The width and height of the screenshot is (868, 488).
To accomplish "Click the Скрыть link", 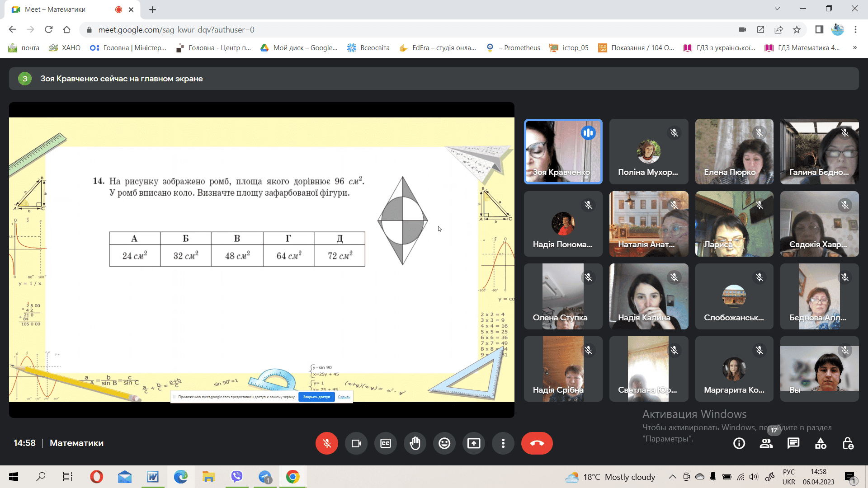I will (x=344, y=397).
